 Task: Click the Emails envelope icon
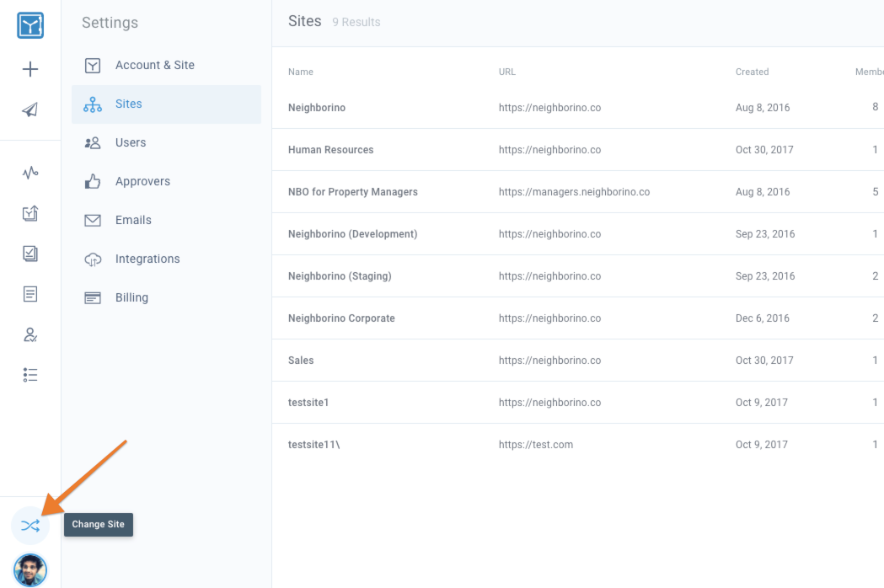coord(93,221)
